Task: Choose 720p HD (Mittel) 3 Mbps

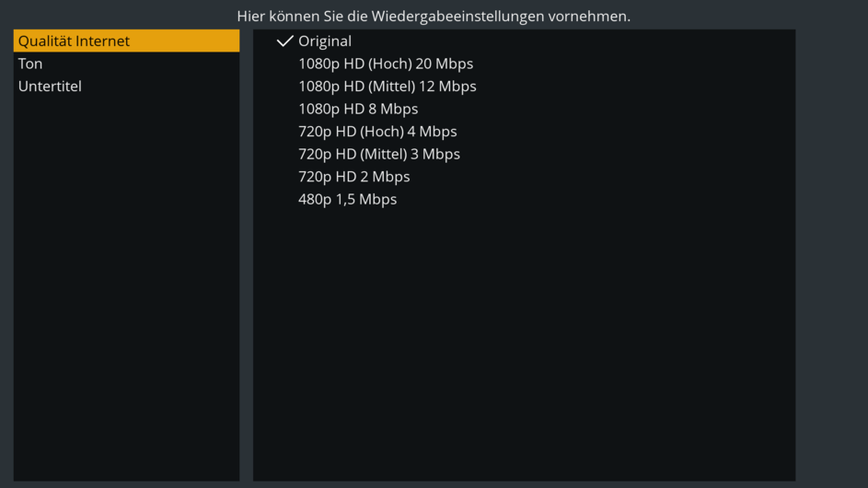Action: tap(378, 154)
